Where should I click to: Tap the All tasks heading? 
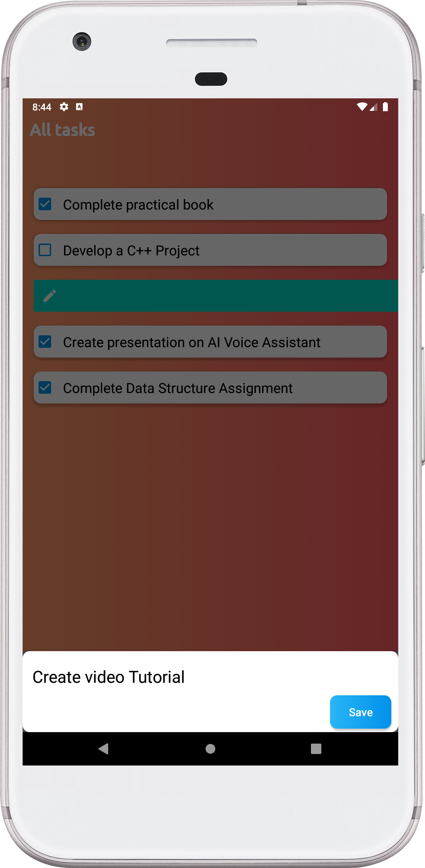point(63,130)
